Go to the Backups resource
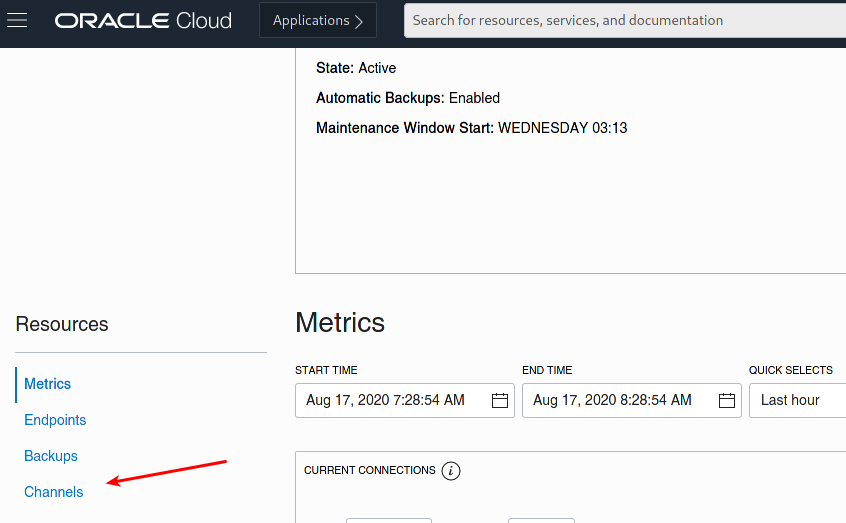Screen dimensions: 846x523 pyautogui.click(x=51, y=456)
